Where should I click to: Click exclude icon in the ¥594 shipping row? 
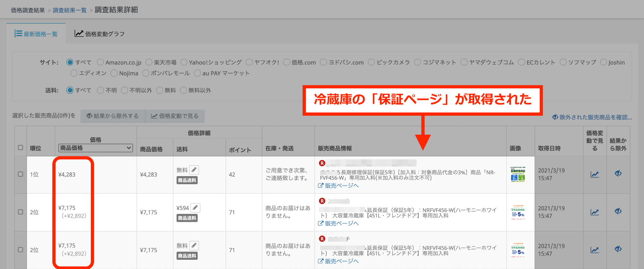pos(618,211)
